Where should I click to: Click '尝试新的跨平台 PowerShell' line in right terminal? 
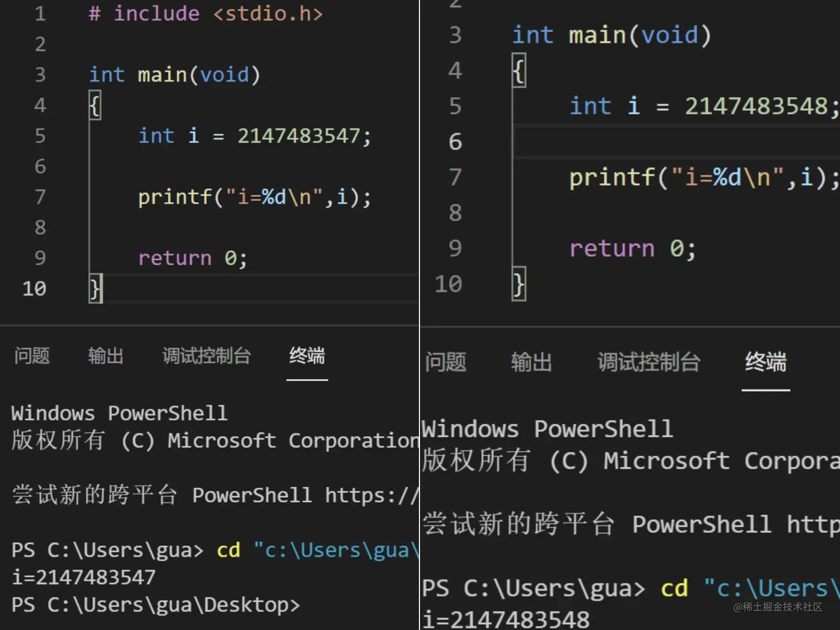(631, 524)
